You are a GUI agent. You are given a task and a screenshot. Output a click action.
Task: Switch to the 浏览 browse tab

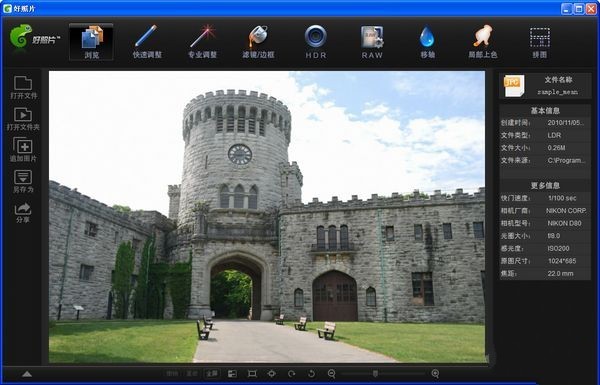point(91,42)
